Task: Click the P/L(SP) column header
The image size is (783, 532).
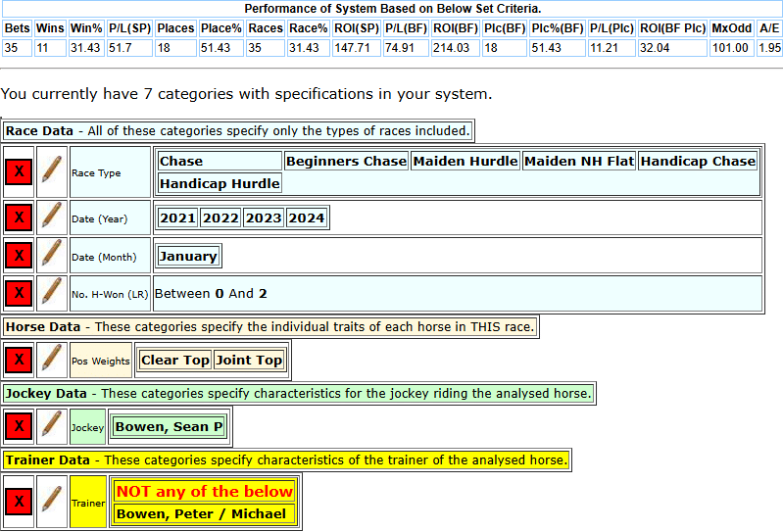Action: (129, 28)
